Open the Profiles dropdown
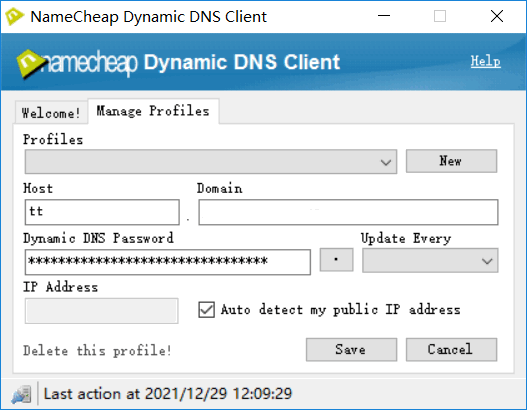 [211, 162]
